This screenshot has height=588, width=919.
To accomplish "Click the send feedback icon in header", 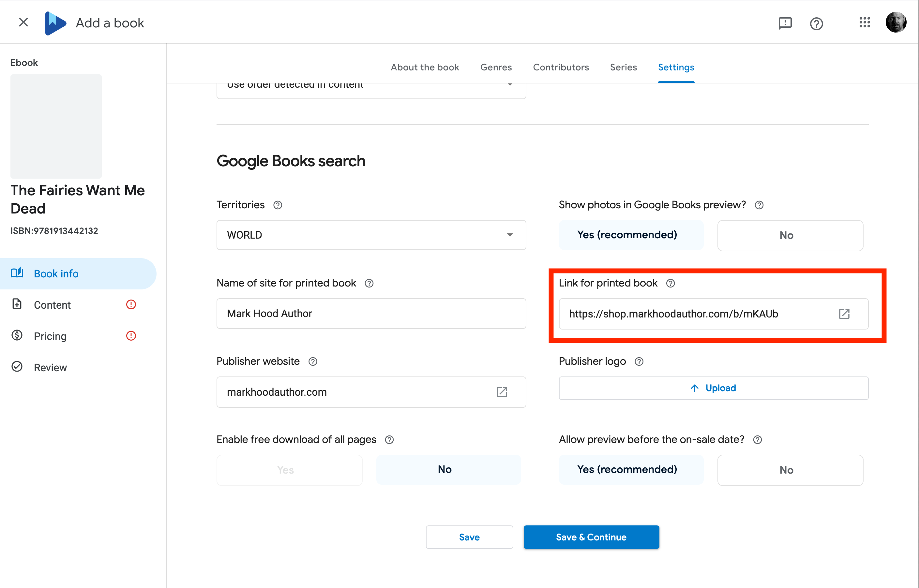I will click(785, 23).
